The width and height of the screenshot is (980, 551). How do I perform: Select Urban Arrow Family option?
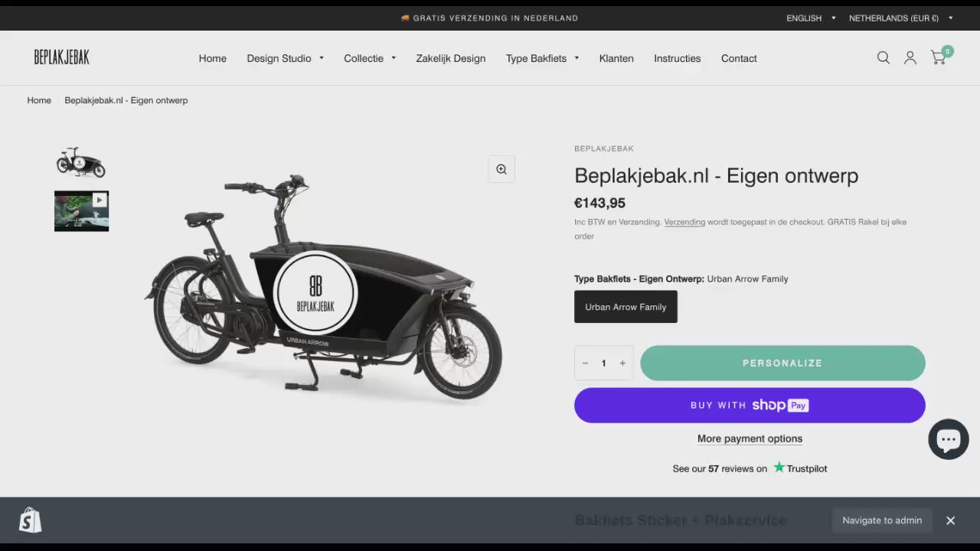pos(626,307)
